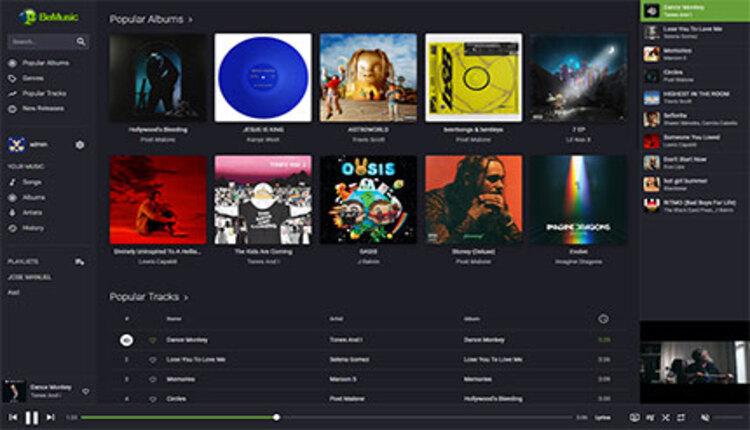Screen dimensions: 750x430
Task: Open Genres in the sidebar menu
Action: pos(33,77)
